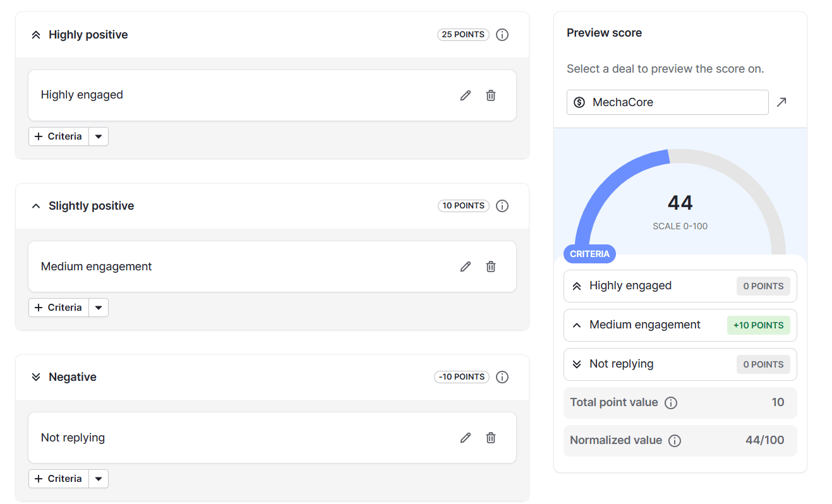
Task: Open Criteria dropdown arrow under Not replying
Action: (x=99, y=479)
